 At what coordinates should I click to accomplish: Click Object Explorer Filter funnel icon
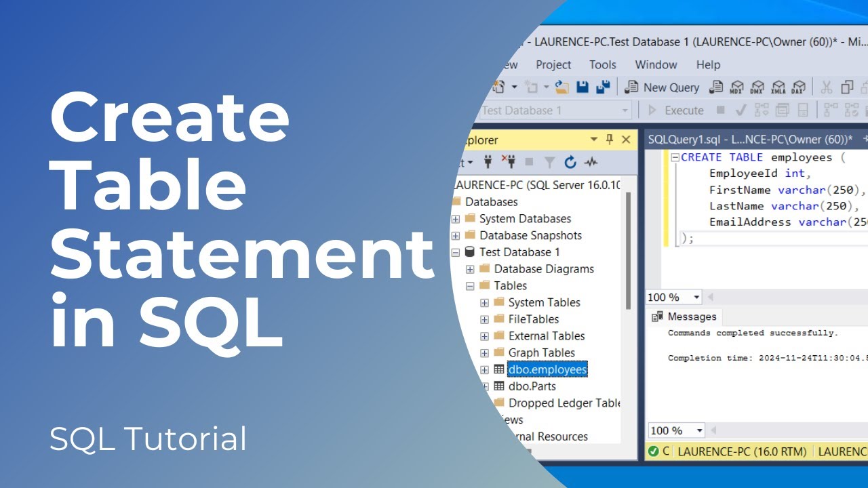550,162
